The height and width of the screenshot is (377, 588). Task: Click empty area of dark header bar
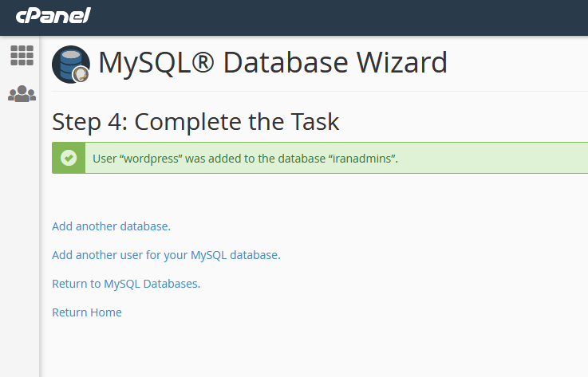point(337,18)
